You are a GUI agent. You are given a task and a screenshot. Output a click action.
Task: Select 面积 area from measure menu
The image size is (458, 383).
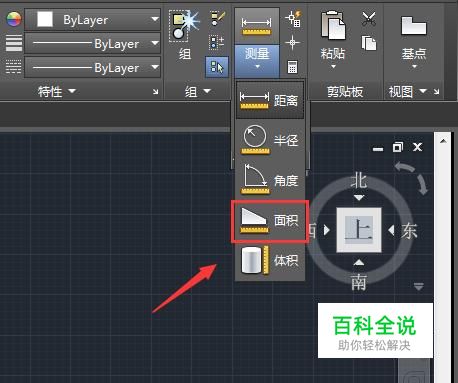click(270, 220)
